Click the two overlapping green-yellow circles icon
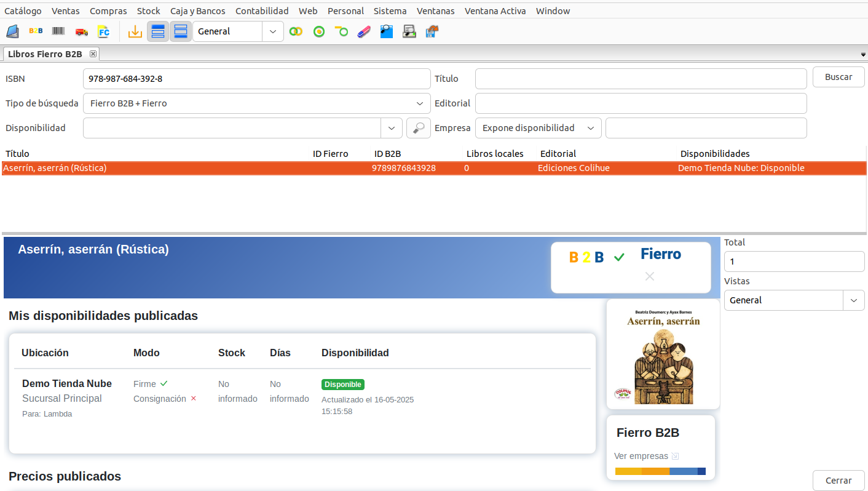 click(296, 31)
